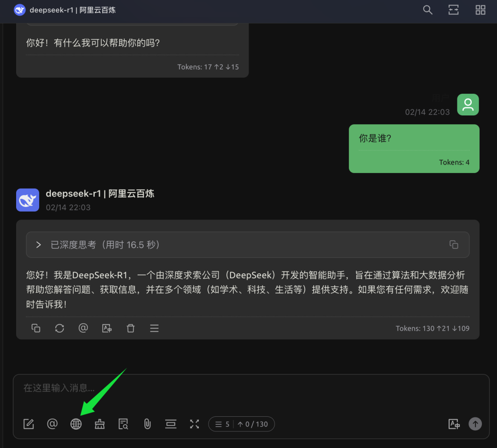
Task: Click the context count 5 indicator
Action: [x=223, y=424]
